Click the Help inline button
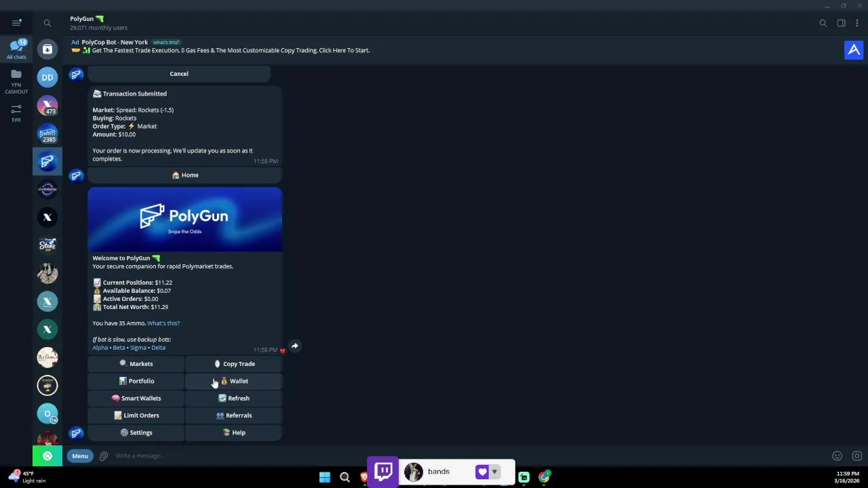Viewport: 868px width, 488px height. pos(234,432)
